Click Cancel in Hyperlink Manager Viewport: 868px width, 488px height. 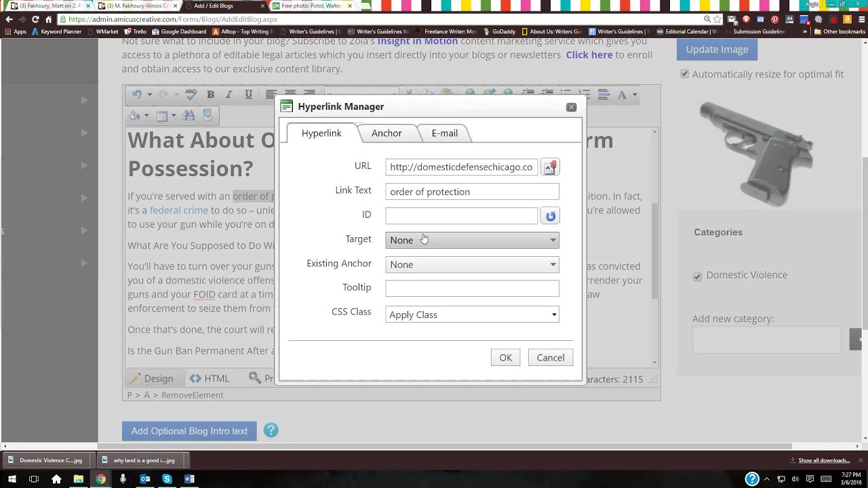point(550,357)
